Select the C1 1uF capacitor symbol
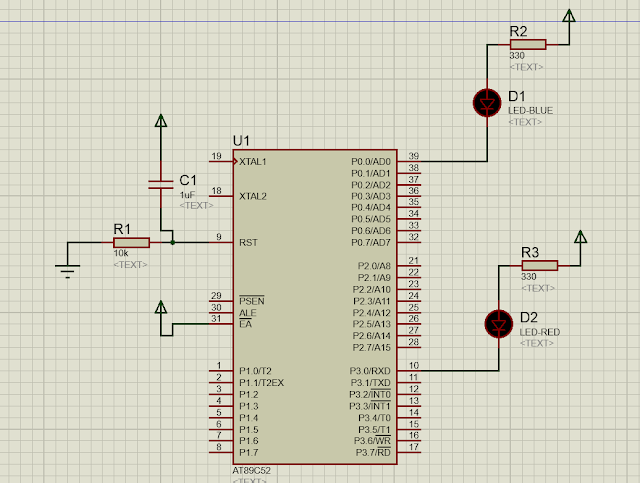Viewport: 640px width, 483px height. click(161, 185)
